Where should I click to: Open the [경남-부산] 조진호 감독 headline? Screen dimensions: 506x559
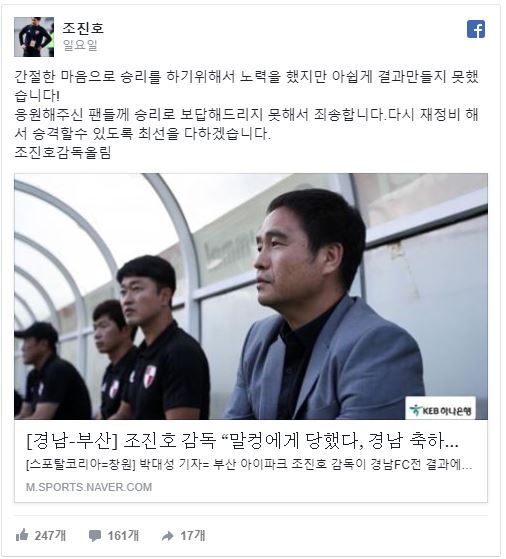[242, 441]
